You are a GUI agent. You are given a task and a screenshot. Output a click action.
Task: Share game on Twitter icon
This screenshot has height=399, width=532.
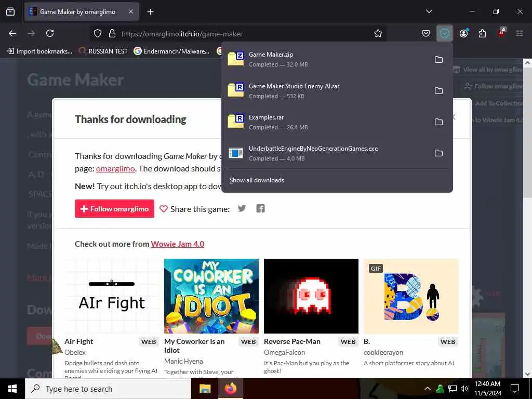coord(242,208)
